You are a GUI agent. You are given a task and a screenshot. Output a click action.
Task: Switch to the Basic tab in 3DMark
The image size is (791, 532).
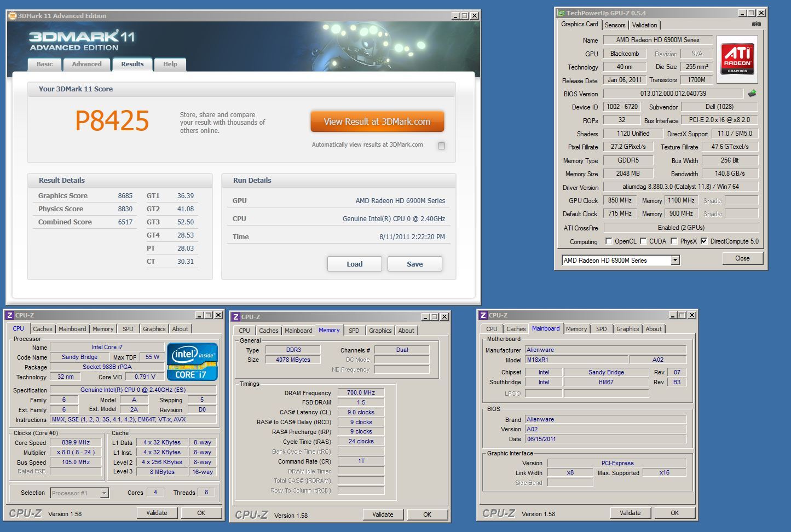click(x=45, y=65)
